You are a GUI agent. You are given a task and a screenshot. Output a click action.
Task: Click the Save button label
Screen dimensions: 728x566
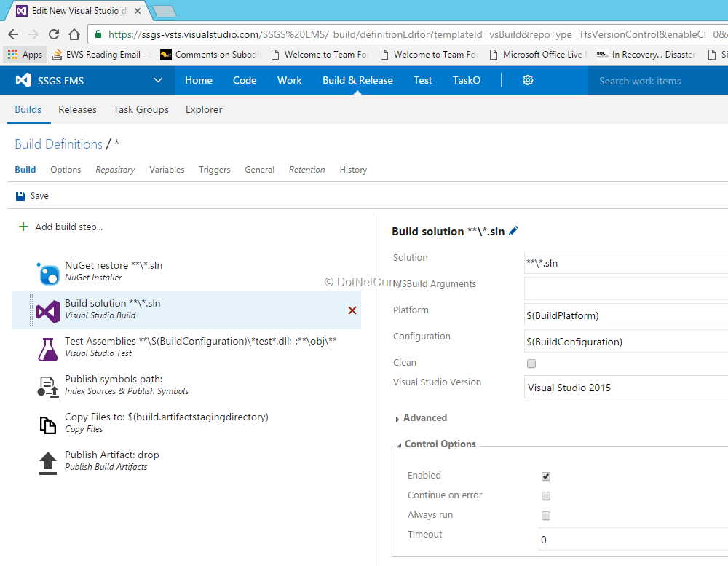(x=39, y=196)
